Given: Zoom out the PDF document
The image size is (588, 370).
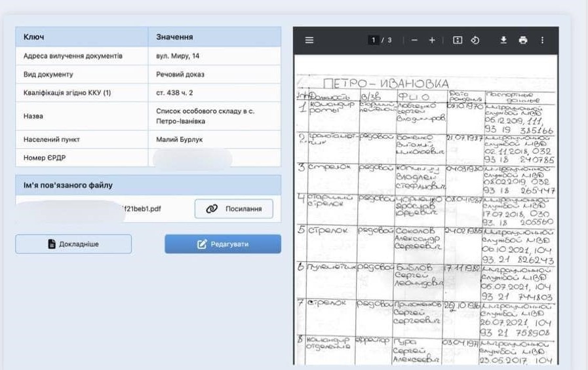Looking at the screenshot, I should click(414, 40).
